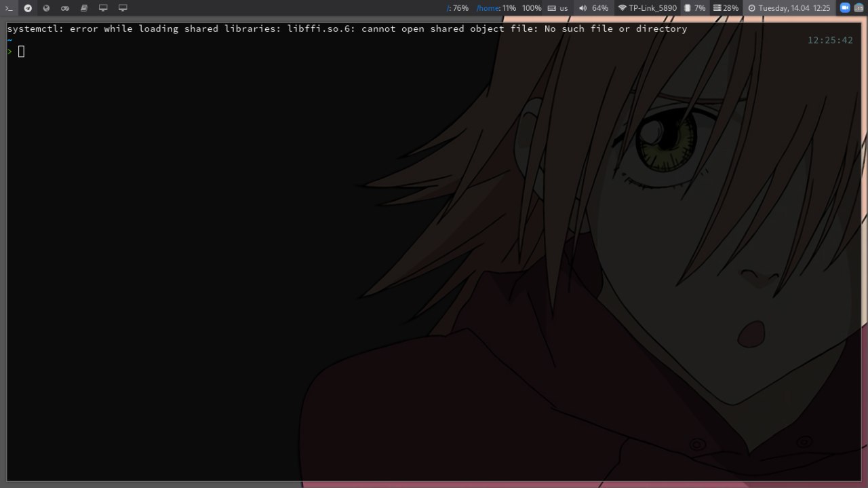Click the 12:25:42 timestamp in the terminal

(x=830, y=41)
